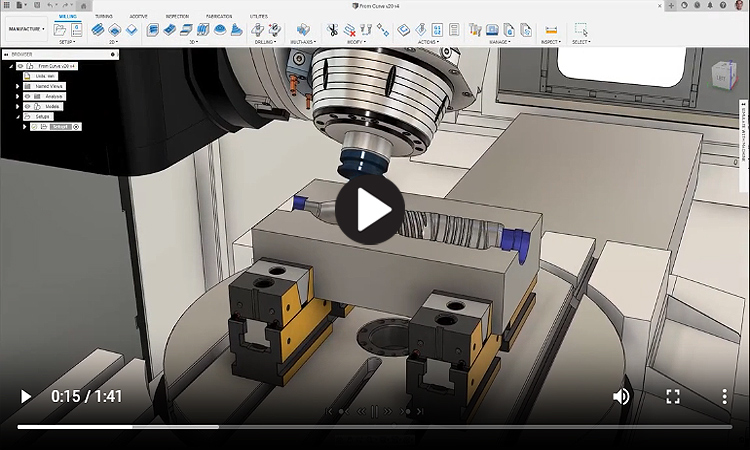Seek on the video progress bar

click(x=375, y=427)
